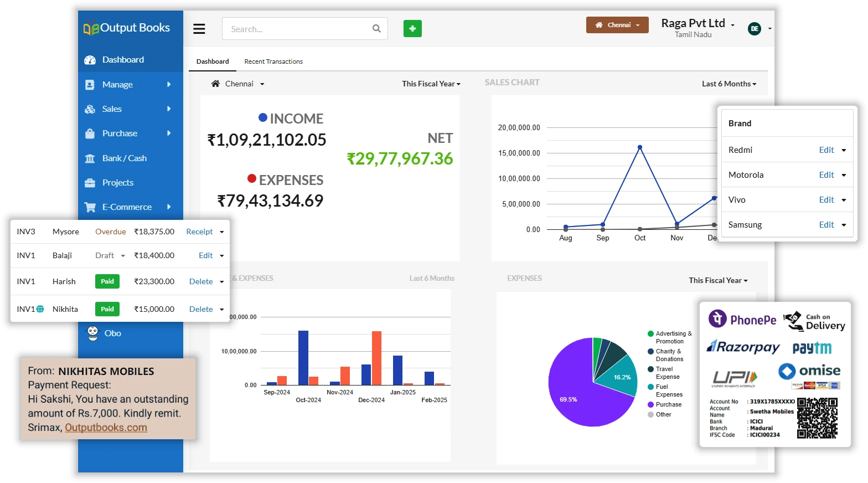Click the globe icon on Nikhita invoice

point(40,309)
